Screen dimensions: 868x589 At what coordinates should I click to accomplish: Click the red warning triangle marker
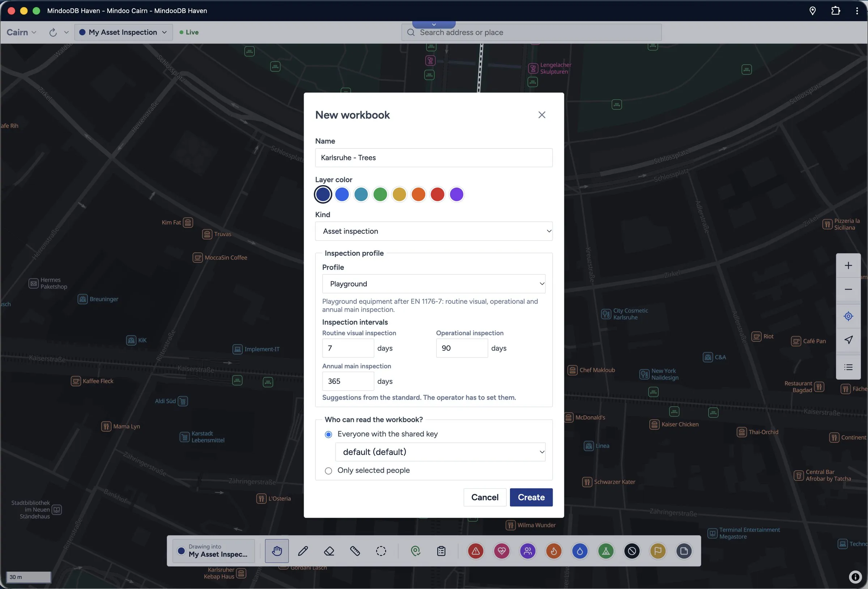[x=476, y=551]
